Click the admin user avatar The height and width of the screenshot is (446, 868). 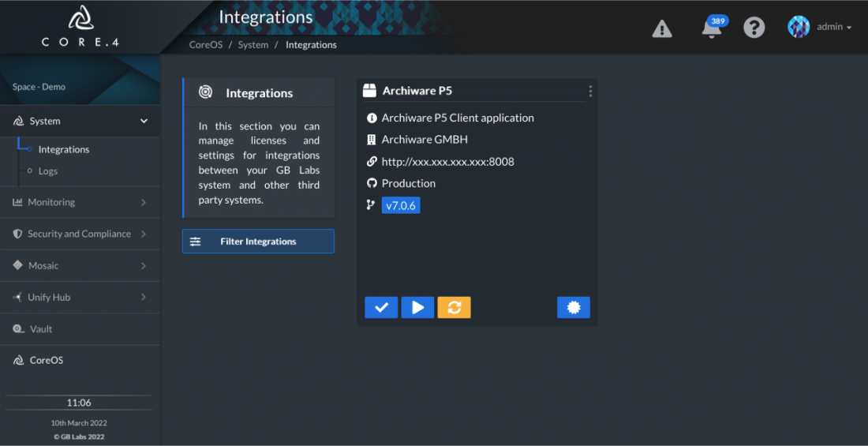[799, 27]
